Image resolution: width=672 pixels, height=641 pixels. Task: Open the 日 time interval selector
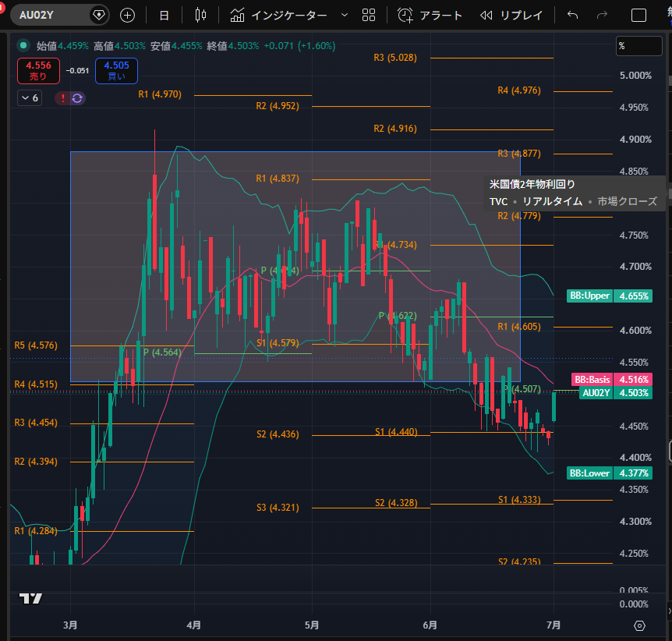(164, 16)
